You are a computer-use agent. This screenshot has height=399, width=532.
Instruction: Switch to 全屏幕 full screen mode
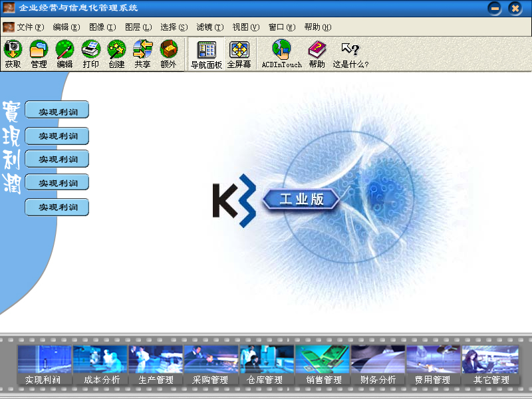(x=239, y=55)
